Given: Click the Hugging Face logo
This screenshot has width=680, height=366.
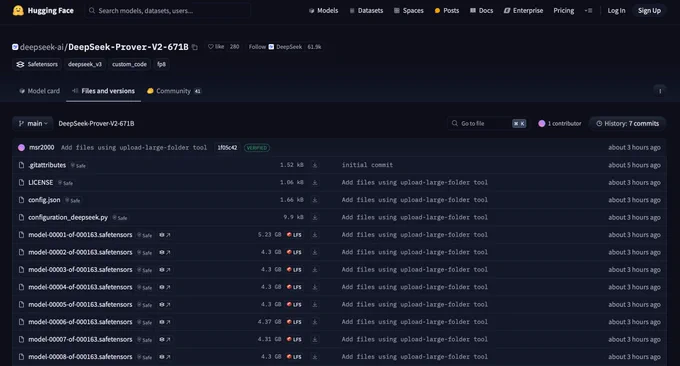Looking at the screenshot, I should [43, 10].
